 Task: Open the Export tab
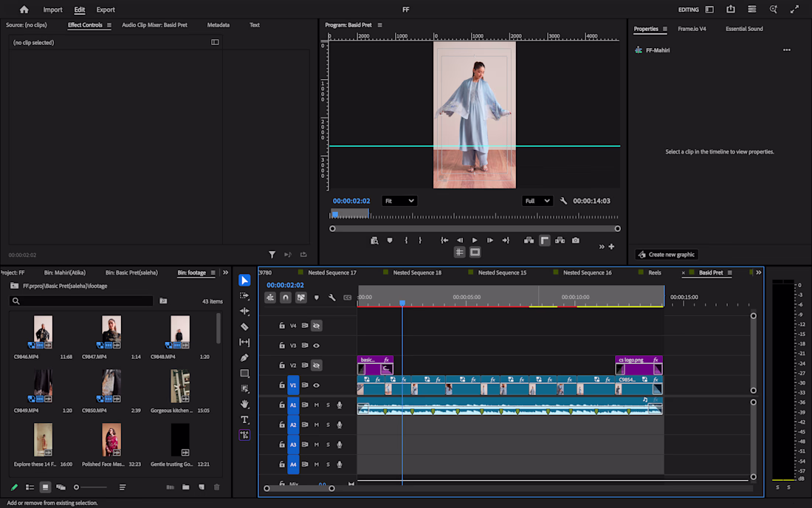tap(106, 10)
